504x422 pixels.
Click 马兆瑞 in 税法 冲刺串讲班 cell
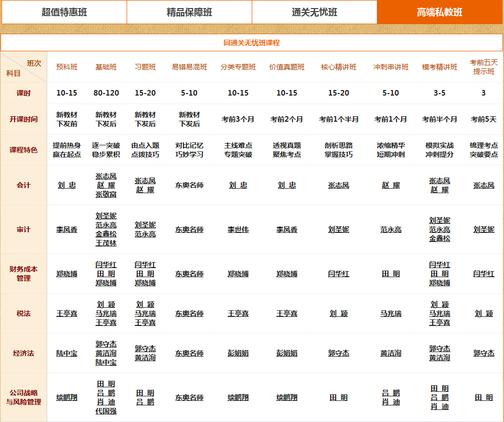click(391, 313)
